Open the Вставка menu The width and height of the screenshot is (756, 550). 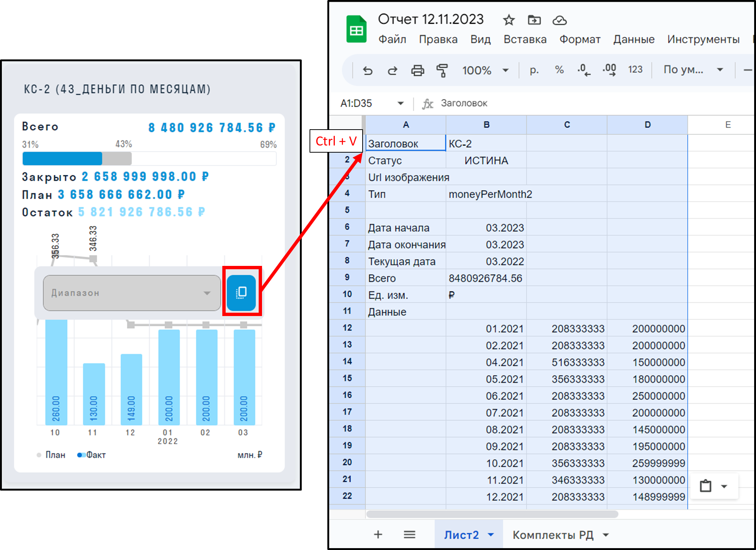525,39
